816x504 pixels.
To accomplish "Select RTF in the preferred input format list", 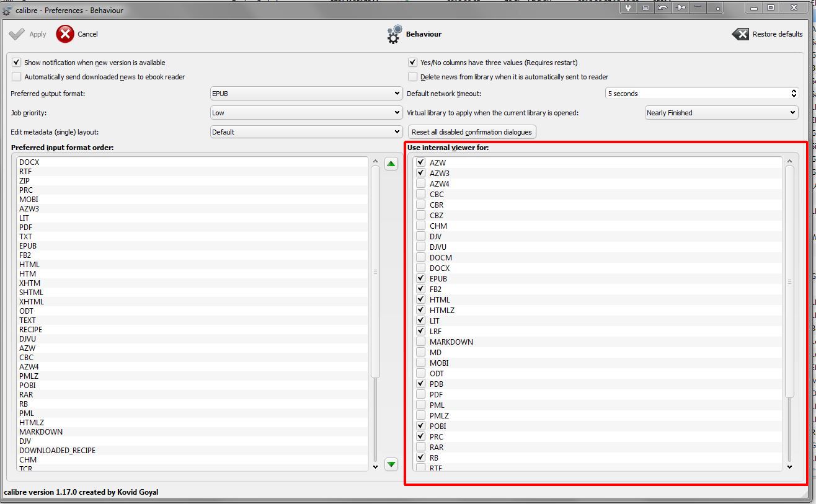I will click(x=192, y=172).
